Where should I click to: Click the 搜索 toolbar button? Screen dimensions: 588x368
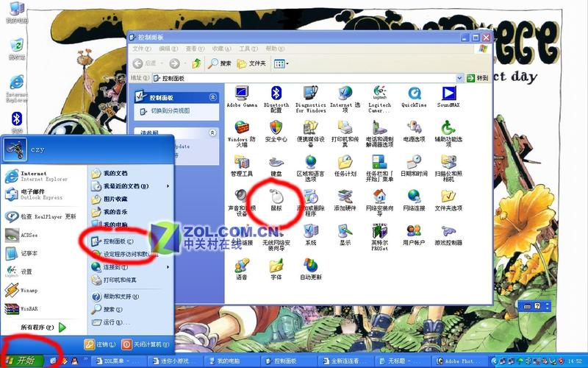pyautogui.click(x=220, y=63)
